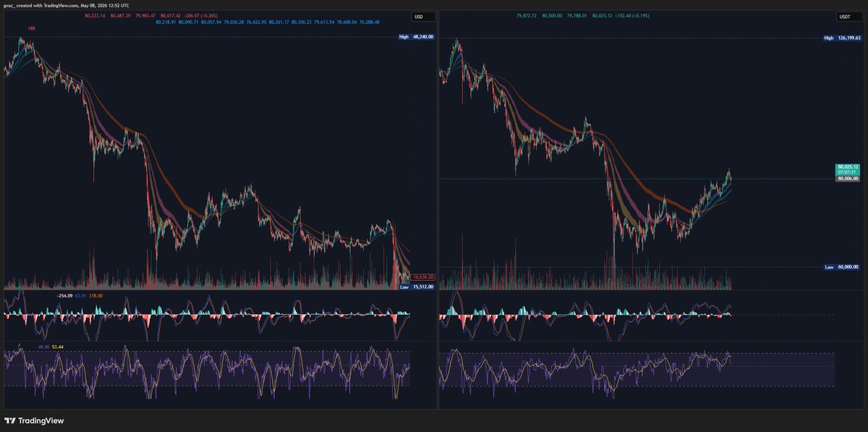
Task: Click the red open value 80,223.14
Action: coord(95,15)
